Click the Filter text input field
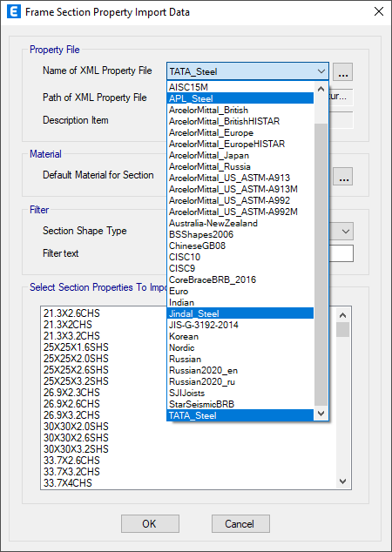The height and width of the screenshot is (552, 392). pyautogui.click(x=341, y=253)
